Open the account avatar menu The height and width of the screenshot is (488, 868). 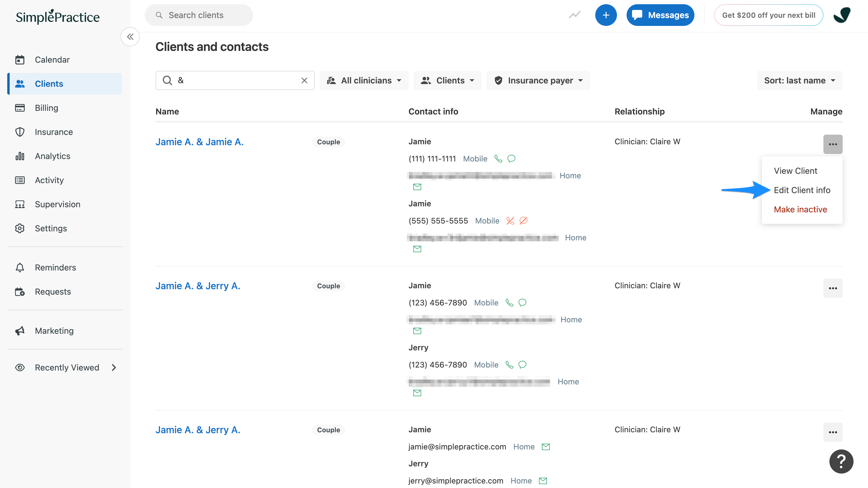coord(842,15)
